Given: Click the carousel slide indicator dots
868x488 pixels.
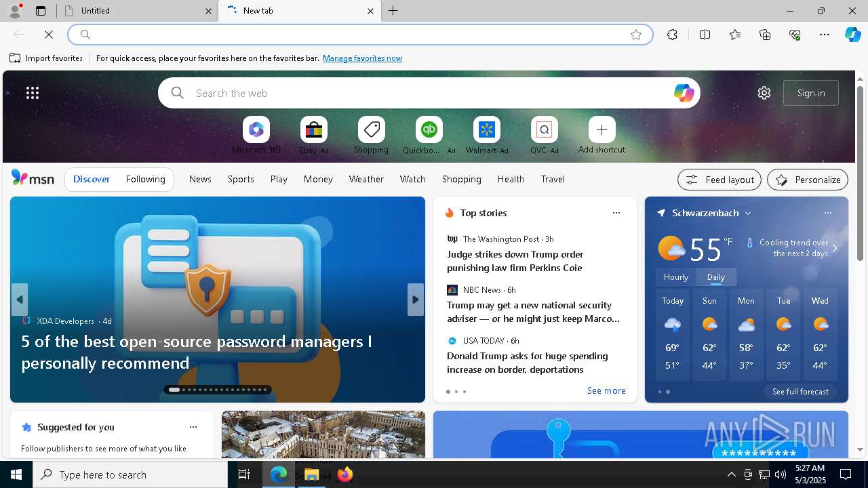Looking at the screenshot, I should click(218, 390).
